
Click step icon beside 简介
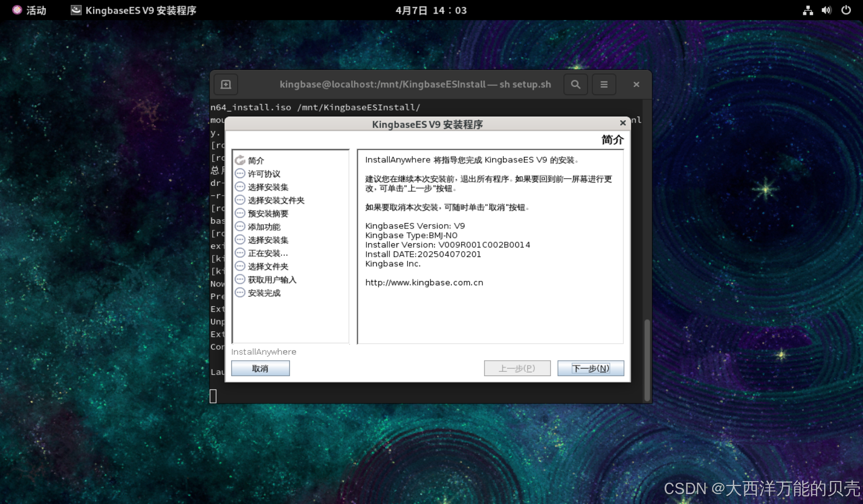pyautogui.click(x=240, y=160)
